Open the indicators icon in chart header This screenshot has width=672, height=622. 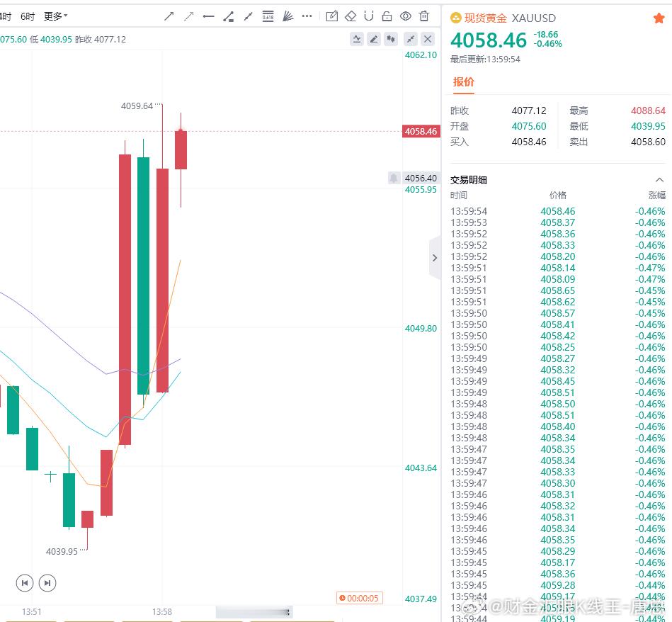(357, 40)
